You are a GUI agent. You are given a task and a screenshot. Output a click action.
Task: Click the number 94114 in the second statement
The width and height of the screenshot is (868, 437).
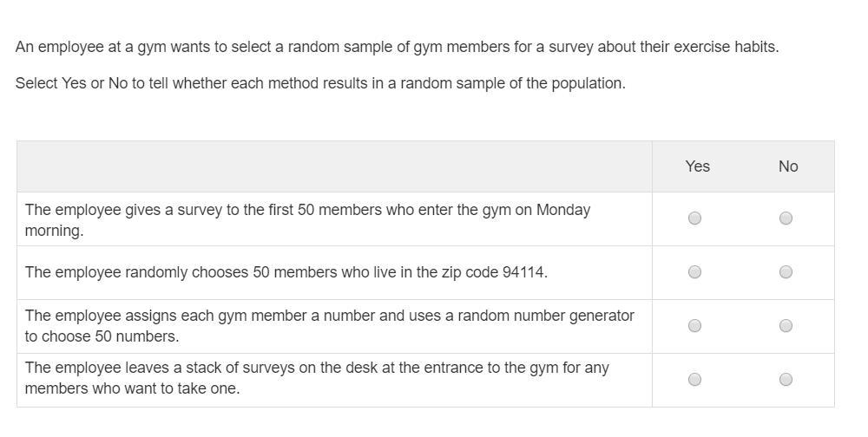(523, 272)
